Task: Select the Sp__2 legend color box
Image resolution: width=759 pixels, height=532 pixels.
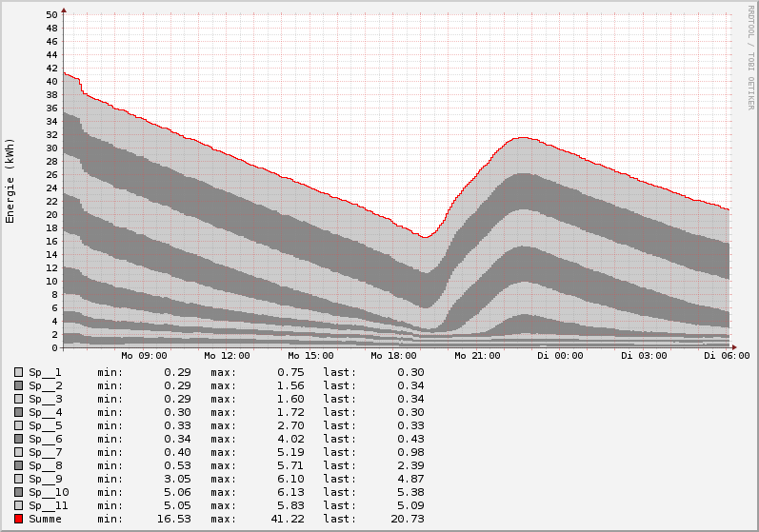Action: 18,385
